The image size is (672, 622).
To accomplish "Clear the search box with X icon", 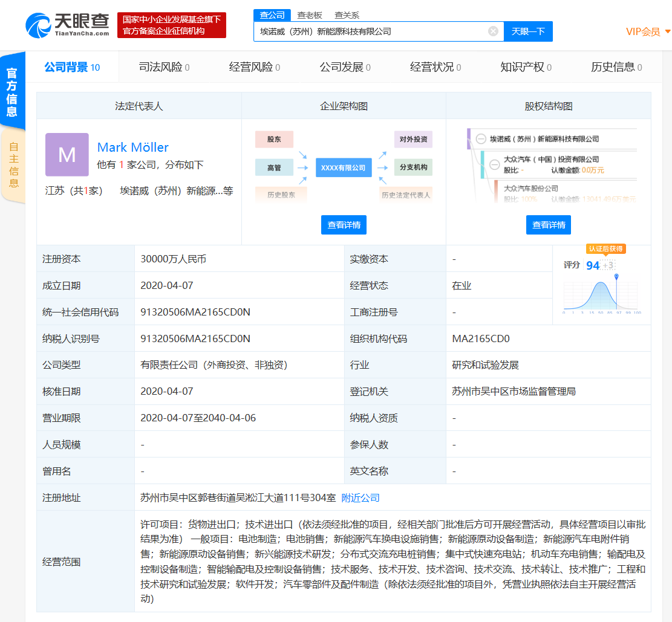I will click(x=493, y=31).
